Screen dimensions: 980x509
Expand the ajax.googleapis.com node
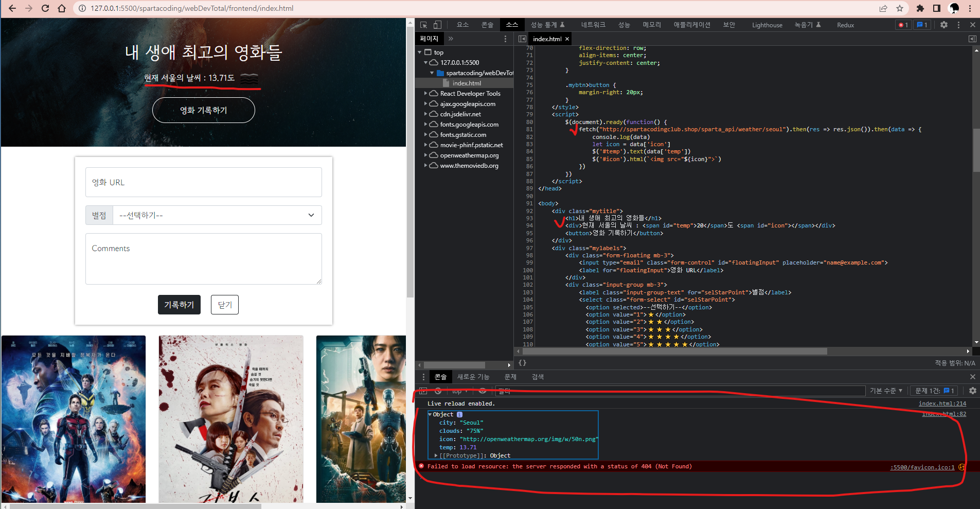(425, 103)
